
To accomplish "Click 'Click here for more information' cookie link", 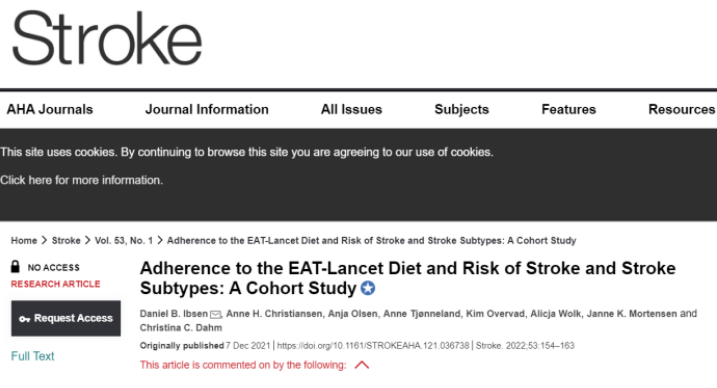I will click(81, 180).
